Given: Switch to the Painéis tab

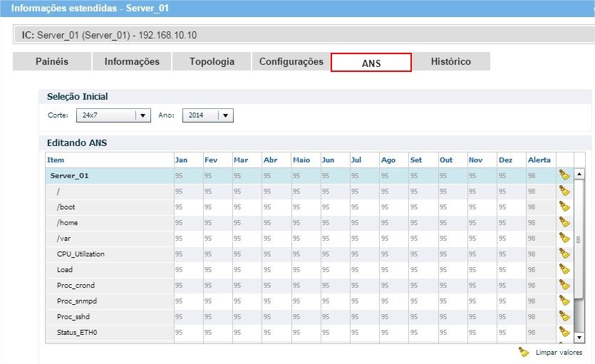Looking at the screenshot, I should click(52, 62).
